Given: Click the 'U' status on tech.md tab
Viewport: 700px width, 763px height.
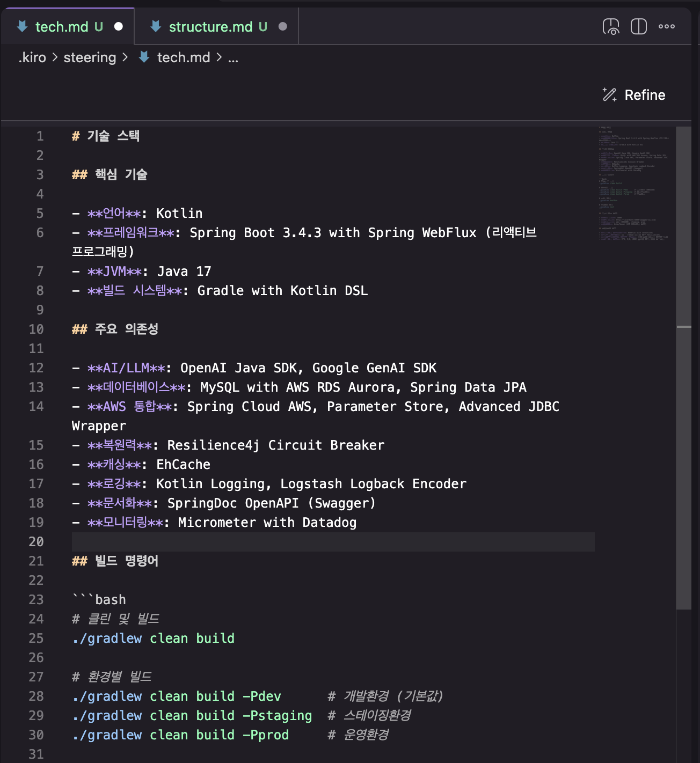Looking at the screenshot, I should [x=99, y=26].
